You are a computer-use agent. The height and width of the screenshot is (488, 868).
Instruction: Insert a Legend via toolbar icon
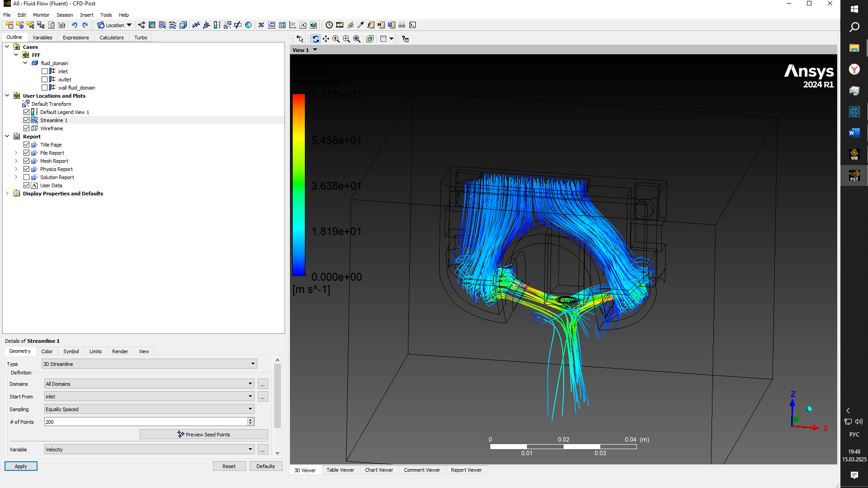217,25
